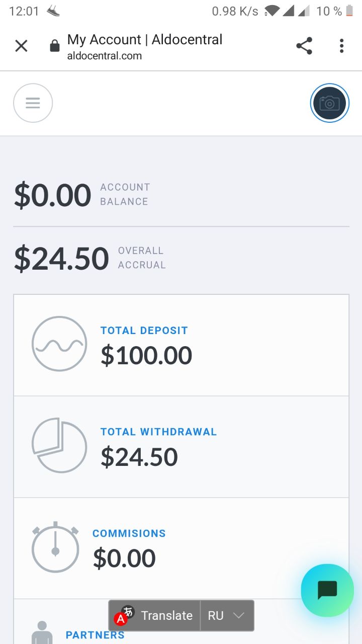
Task: Open the PARTNERS section
Action: 95,635
